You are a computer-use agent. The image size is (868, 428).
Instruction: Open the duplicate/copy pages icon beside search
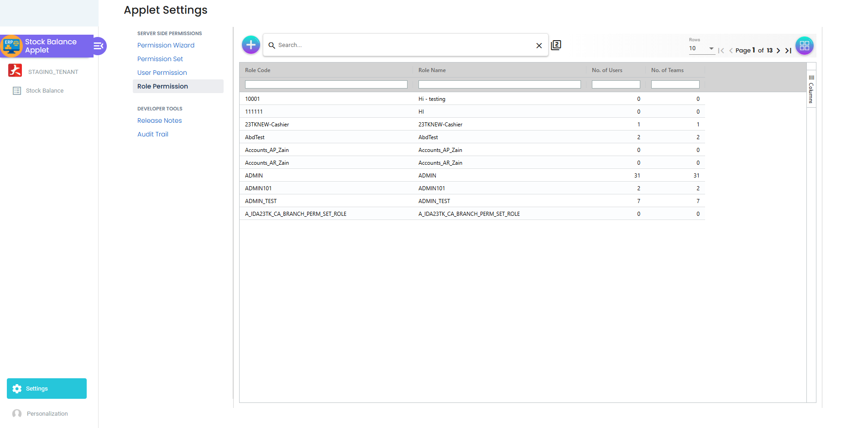tap(556, 45)
